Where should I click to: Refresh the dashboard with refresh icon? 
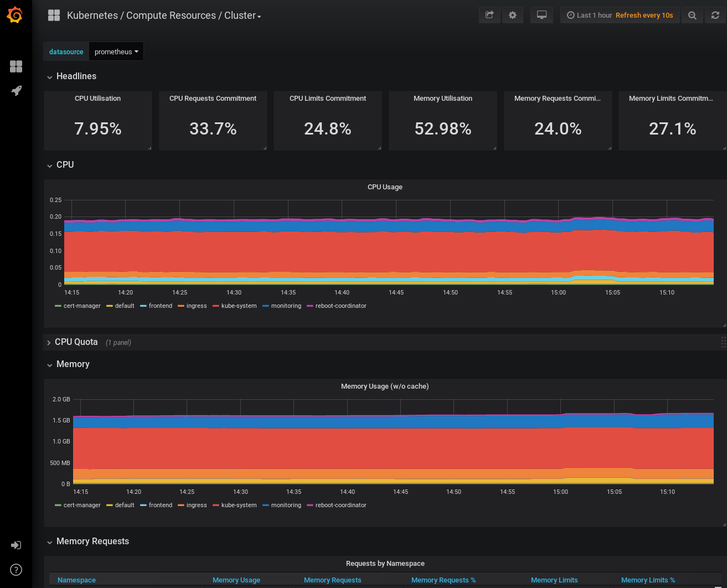tap(715, 16)
